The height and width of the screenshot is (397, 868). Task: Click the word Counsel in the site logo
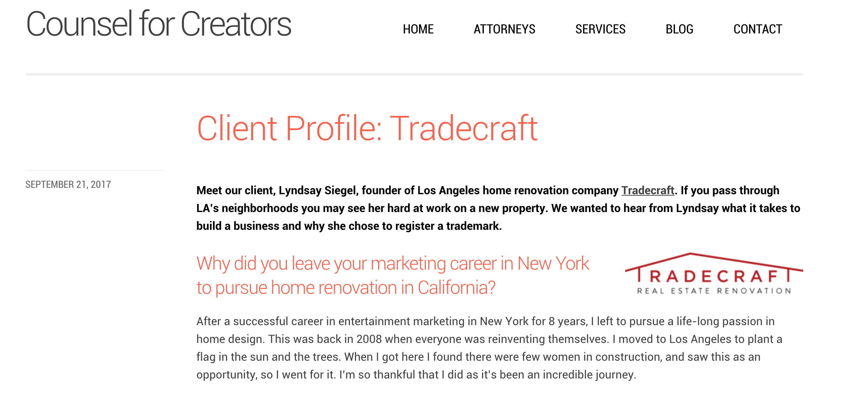pyautogui.click(x=80, y=24)
